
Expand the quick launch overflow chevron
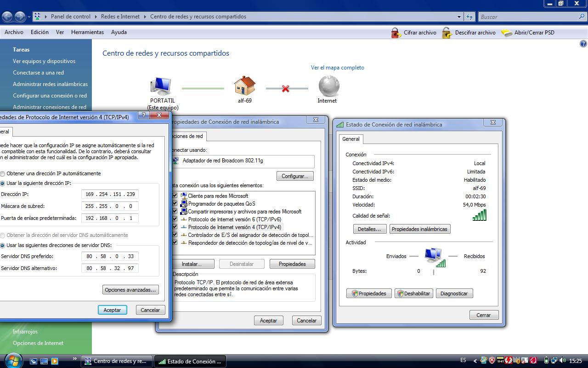coord(75,359)
